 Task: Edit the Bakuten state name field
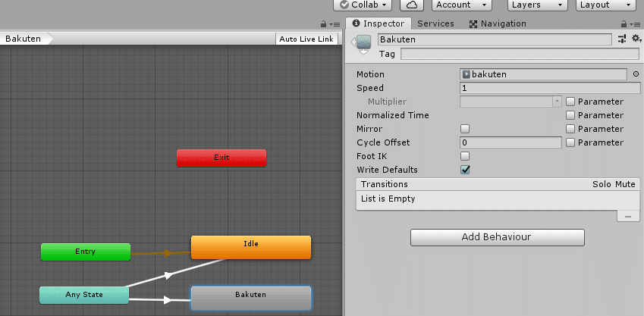(495, 39)
